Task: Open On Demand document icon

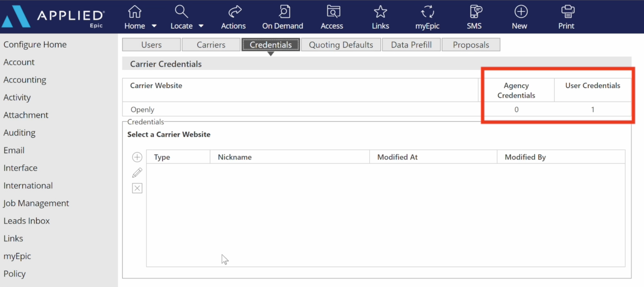Action: [x=285, y=11]
